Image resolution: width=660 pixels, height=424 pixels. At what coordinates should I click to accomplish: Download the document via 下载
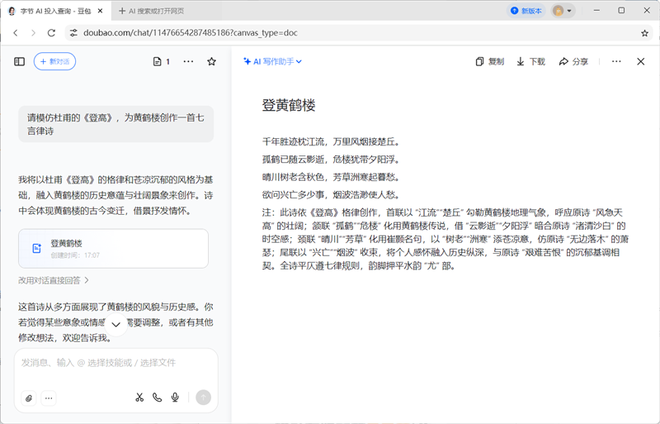(x=531, y=61)
